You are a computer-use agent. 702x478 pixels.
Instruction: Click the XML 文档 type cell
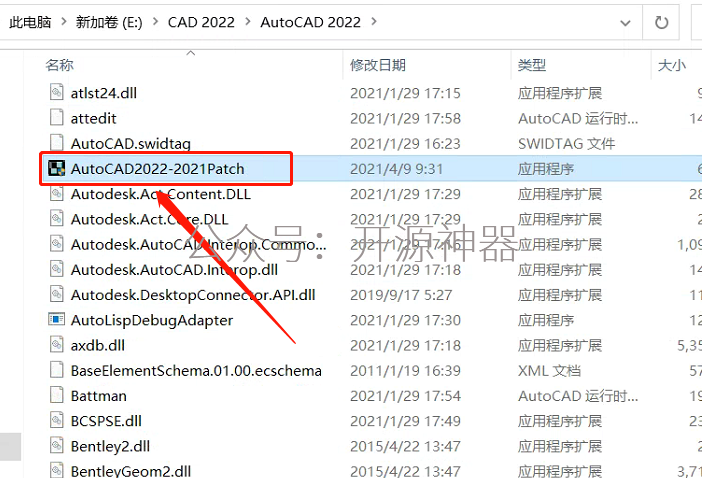click(549, 371)
